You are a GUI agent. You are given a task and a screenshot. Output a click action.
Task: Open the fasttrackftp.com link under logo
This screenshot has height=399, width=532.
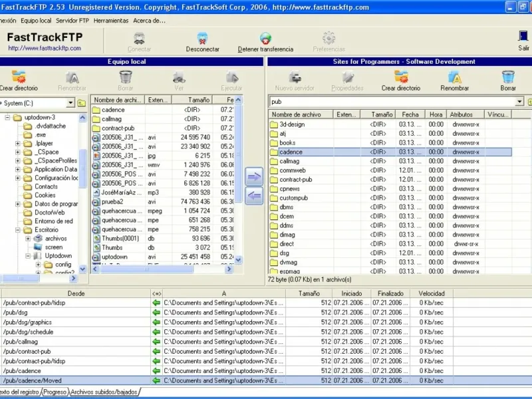[x=45, y=48]
